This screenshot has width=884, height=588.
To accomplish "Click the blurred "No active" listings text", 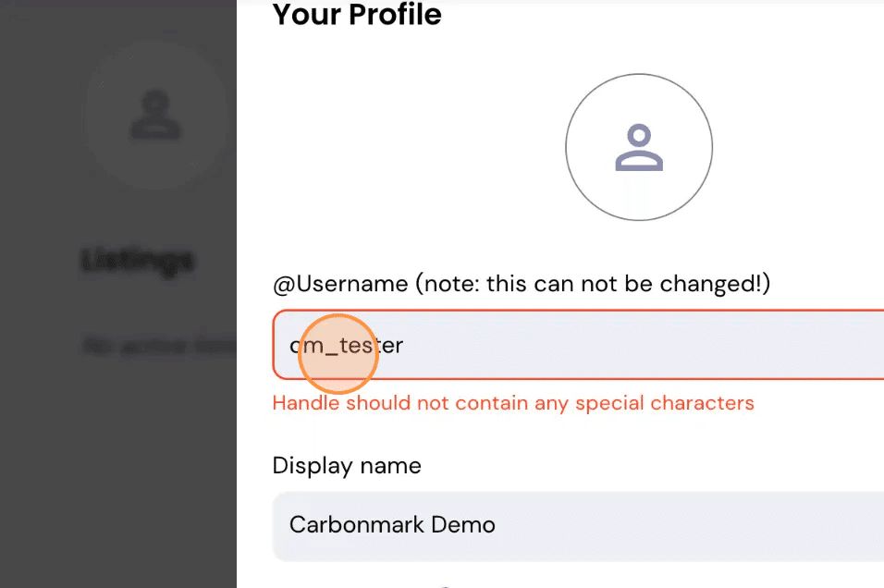I will coord(159,346).
